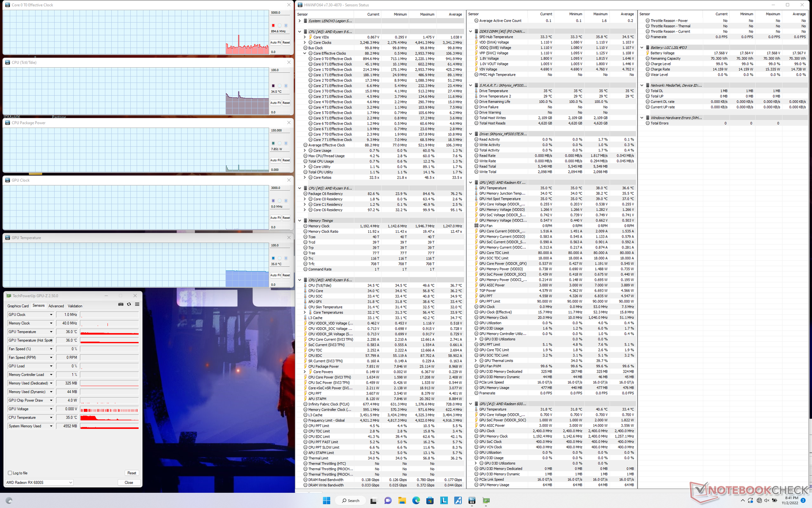Click the battery icon in the system tray
Viewport: 812px width, 508px height.
click(774, 500)
